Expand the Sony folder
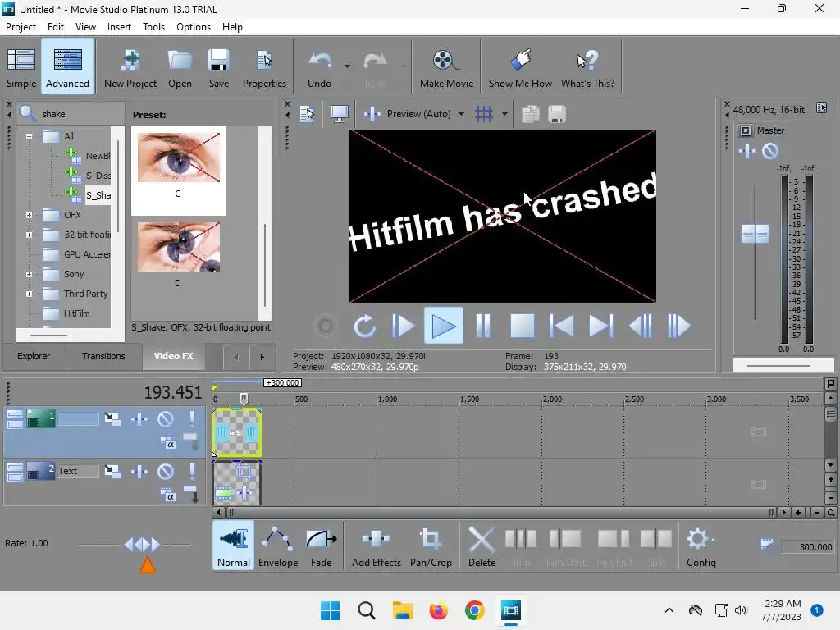 pos(29,274)
